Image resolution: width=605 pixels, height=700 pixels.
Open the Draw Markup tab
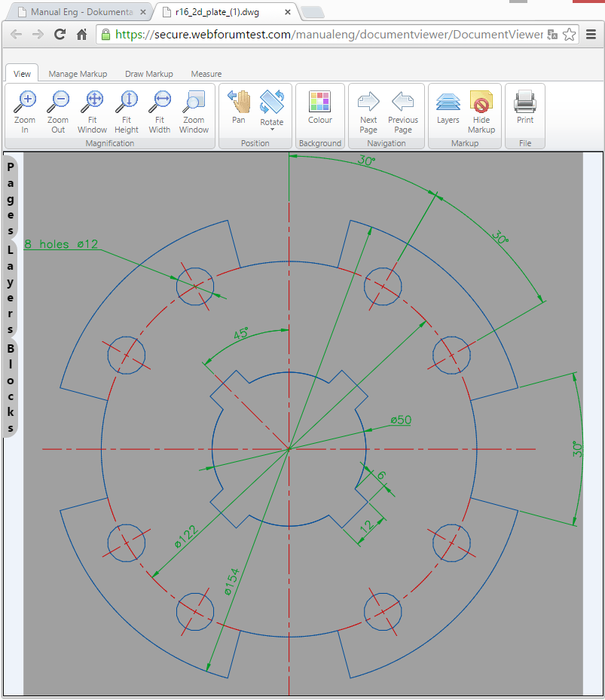point(148,74)
